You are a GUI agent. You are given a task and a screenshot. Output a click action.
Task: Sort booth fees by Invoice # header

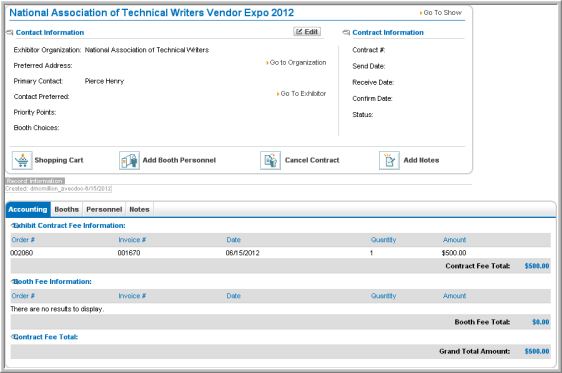[x=132, y=296]
